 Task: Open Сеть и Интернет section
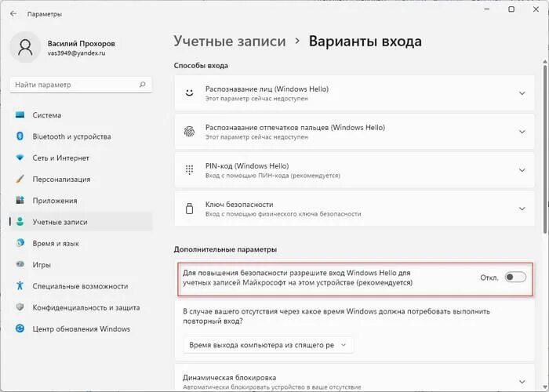click(x=81, y=158)
